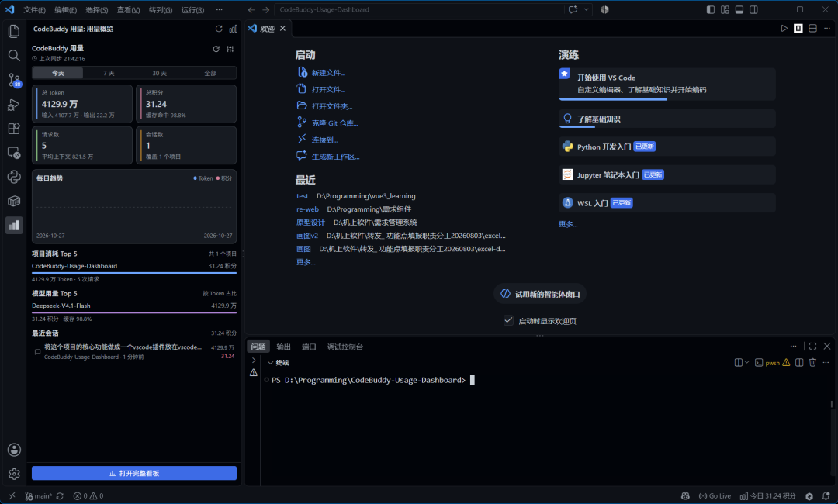This screenshot has height=504, width=838.
Task: Select the 7 天 time range
Action: [109, 73]
